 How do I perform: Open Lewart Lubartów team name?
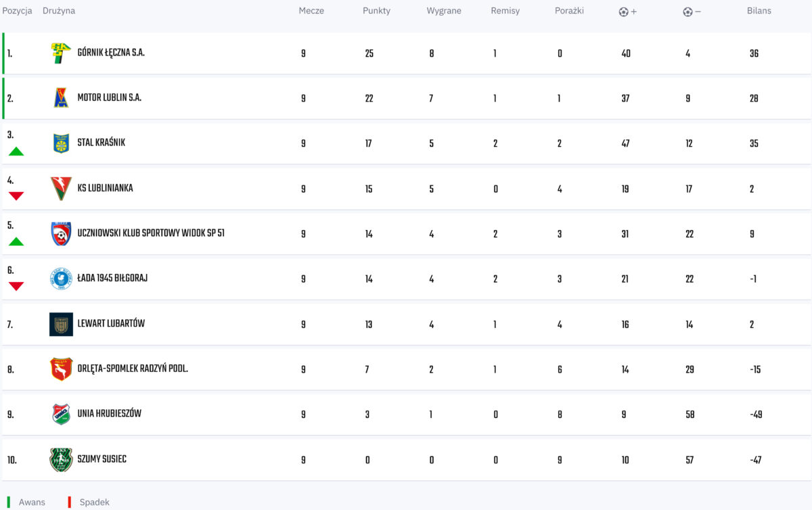point(111,323)
